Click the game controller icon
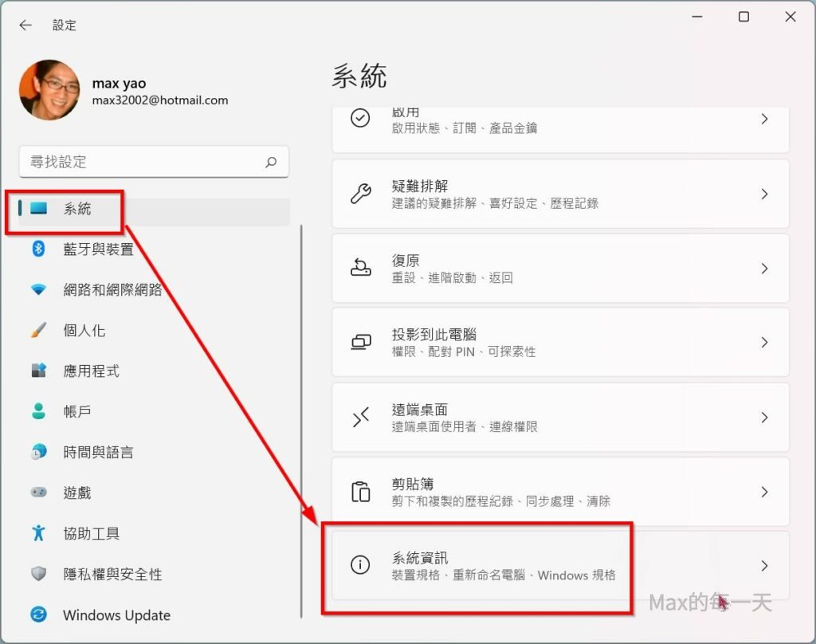 (38, 493)
